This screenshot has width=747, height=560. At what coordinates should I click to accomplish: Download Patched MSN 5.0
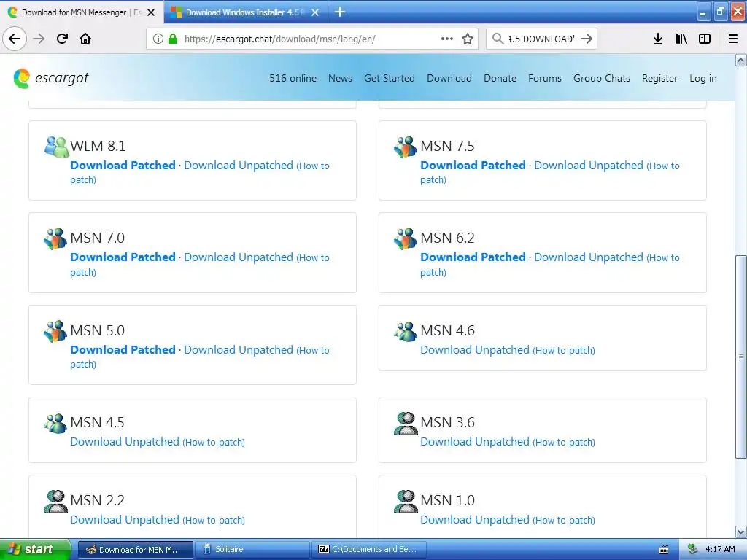123,349
